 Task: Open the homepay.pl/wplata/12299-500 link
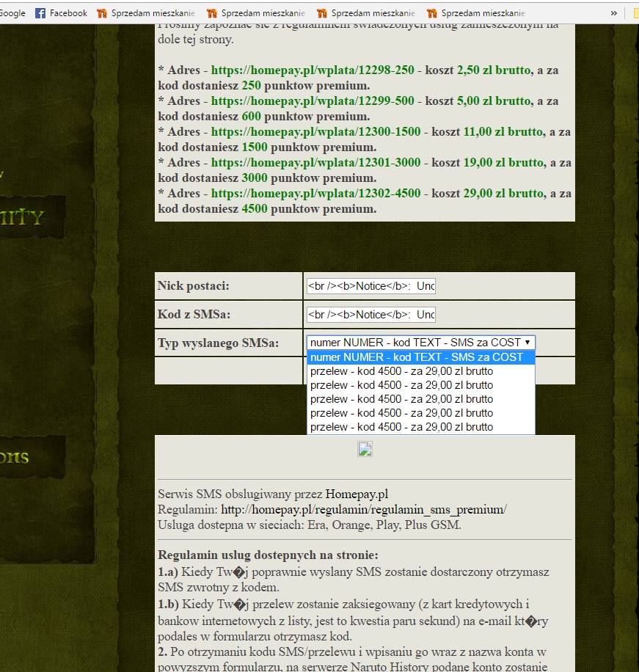coord(313,101)
